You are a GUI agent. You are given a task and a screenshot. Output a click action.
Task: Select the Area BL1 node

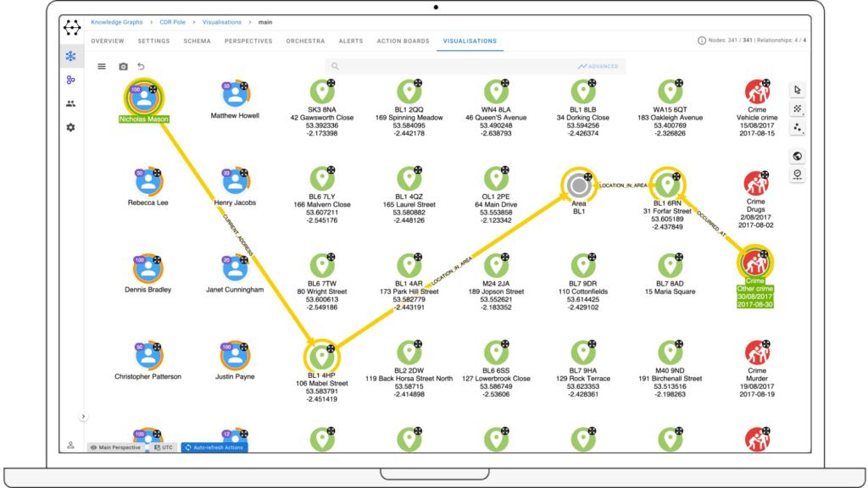(578, 185)
